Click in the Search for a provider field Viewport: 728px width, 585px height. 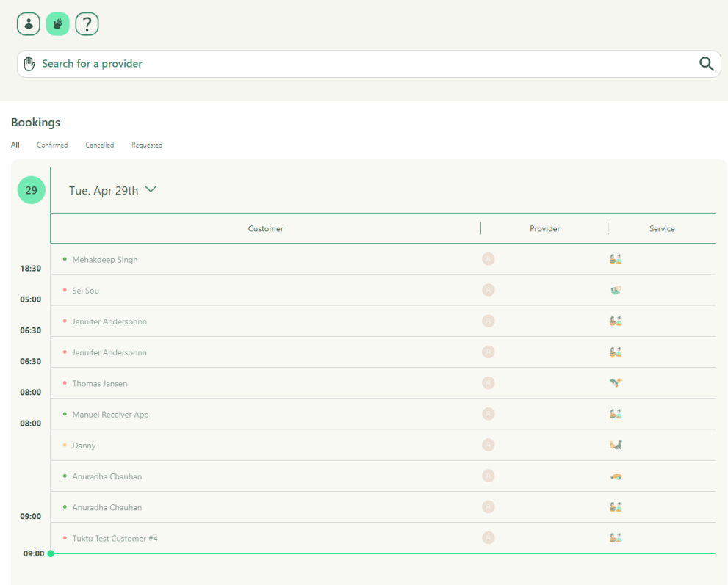[353, 64]
